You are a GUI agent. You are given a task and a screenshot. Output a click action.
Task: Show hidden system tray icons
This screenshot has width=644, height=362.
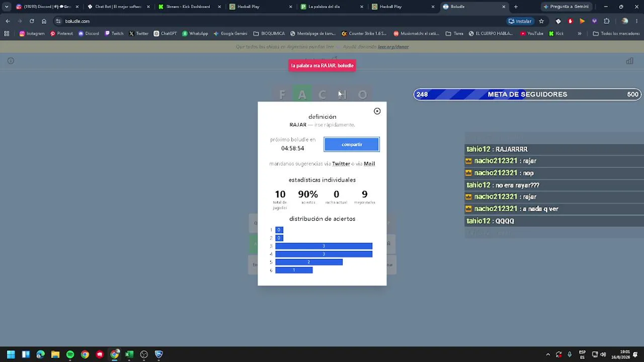tap(548, 354)
